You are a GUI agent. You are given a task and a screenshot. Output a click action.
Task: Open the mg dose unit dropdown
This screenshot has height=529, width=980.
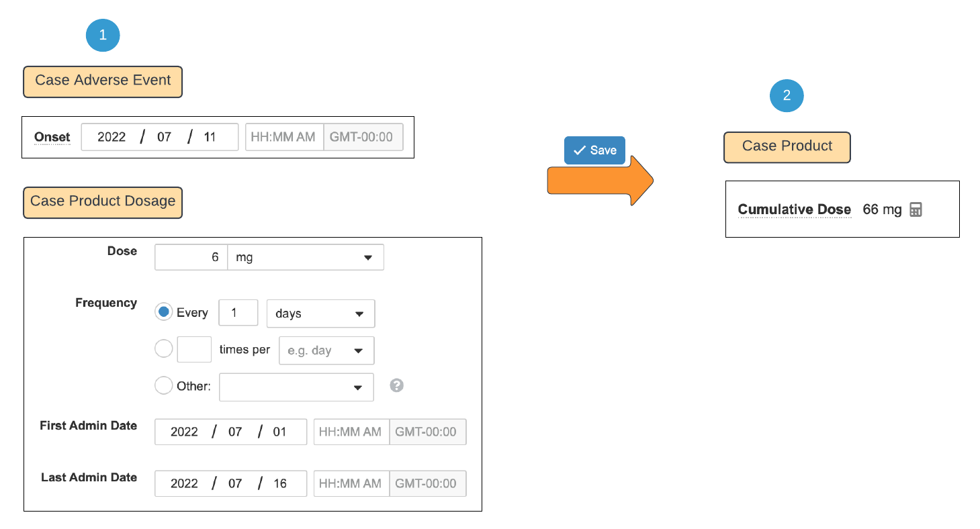(x=306, y=257)
